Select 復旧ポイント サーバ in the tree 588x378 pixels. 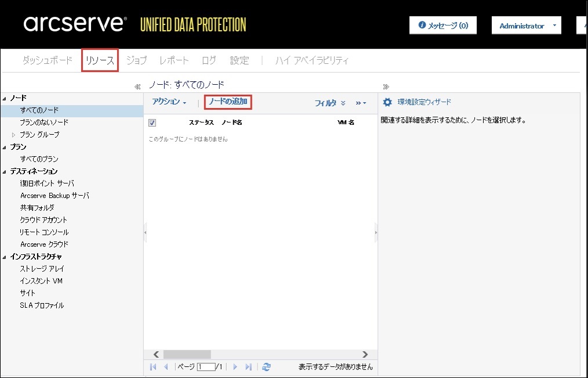pyautogui.click(x=47, y=183)
